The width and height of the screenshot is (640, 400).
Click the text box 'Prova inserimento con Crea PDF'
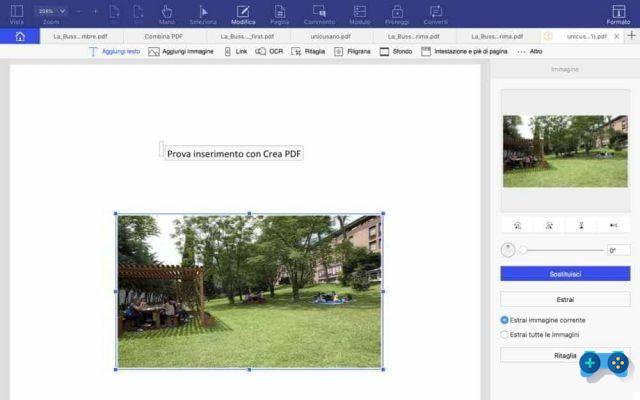[234, 153]
